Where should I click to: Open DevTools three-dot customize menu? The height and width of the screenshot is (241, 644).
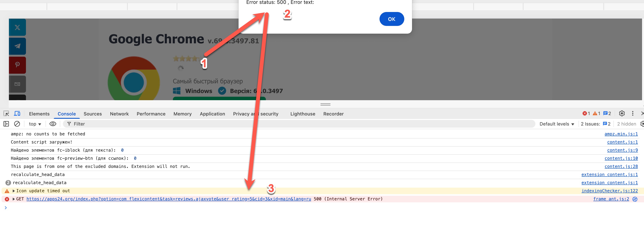click(633, 114)
